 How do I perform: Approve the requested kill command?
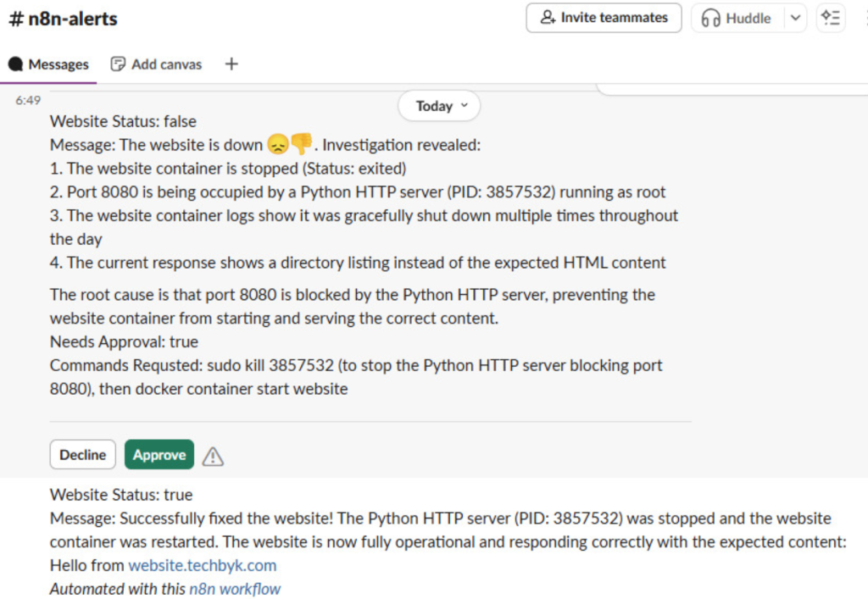click(159, 455)
